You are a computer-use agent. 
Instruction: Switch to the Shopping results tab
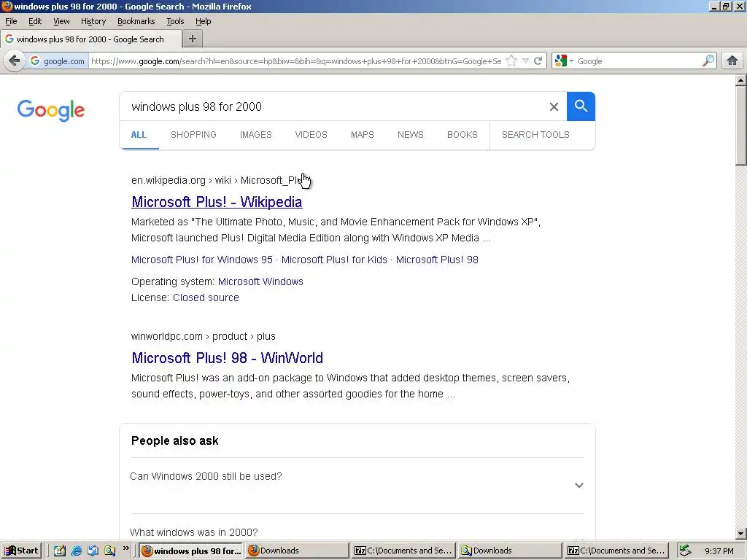point(193,135)
